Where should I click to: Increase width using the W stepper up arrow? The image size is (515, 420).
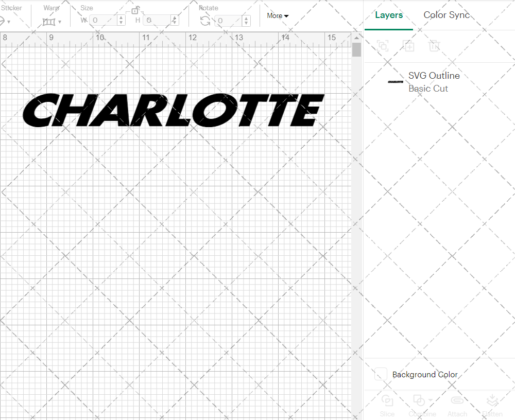[x=121, y=18]
